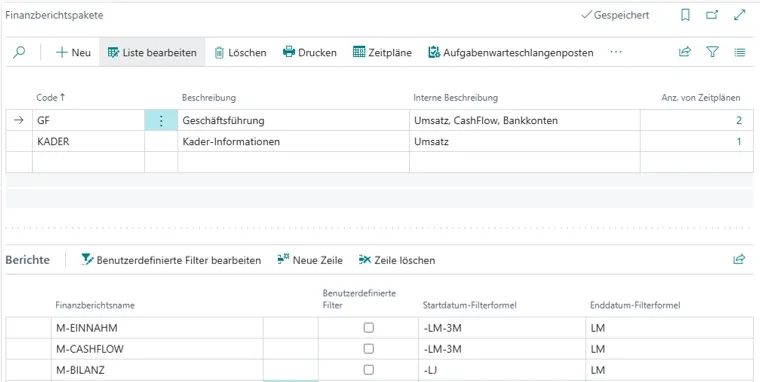Switch list layout with the view icon
The height and width of the screenshot is (382, 760).
tap(740, 52)
